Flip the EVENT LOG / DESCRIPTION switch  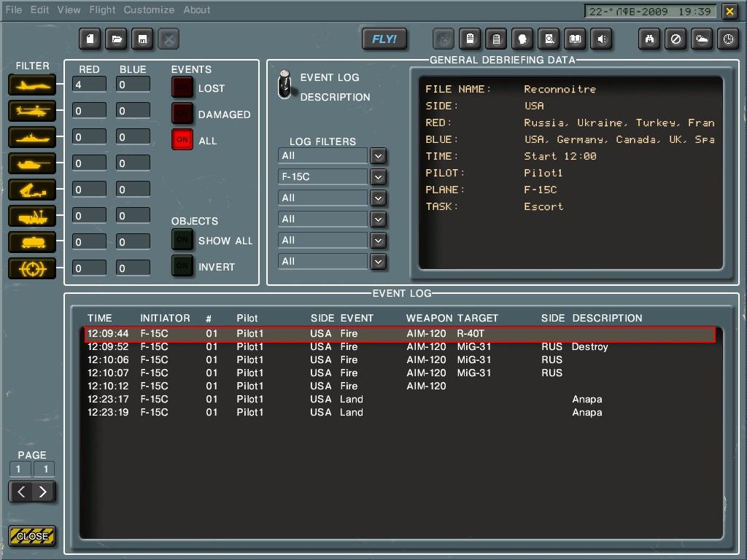pos(285,85)
